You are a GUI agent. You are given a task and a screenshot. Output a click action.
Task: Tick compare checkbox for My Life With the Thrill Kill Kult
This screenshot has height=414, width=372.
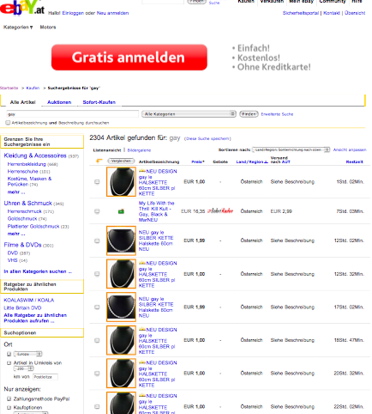pyautogui.click(x=97, y=211)
